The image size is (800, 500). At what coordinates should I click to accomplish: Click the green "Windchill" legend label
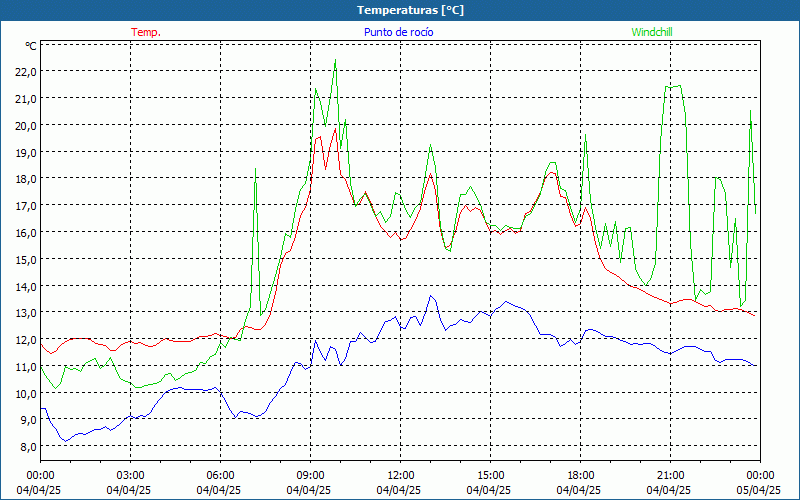tap(652, 32)
